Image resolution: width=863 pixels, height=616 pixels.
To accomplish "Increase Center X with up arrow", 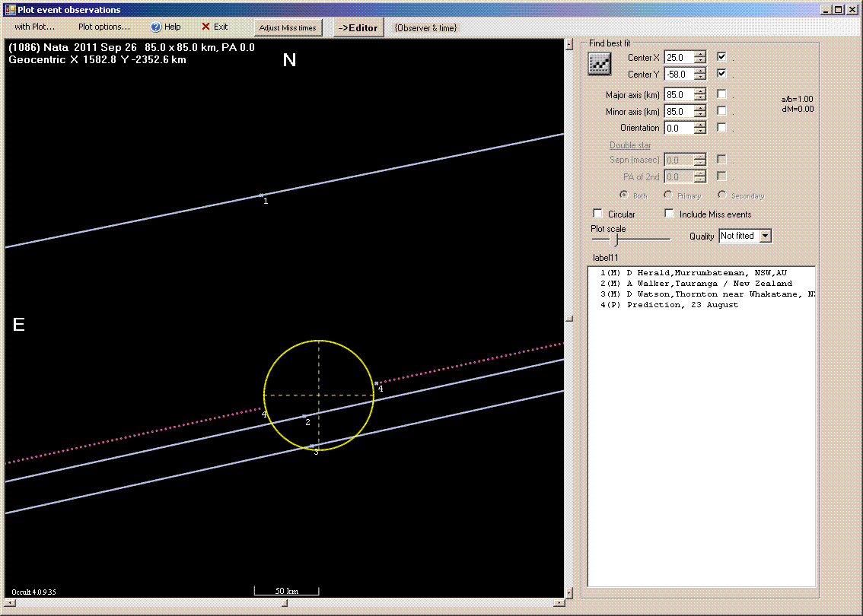I will pyautogui.click(x=699, y=55).
